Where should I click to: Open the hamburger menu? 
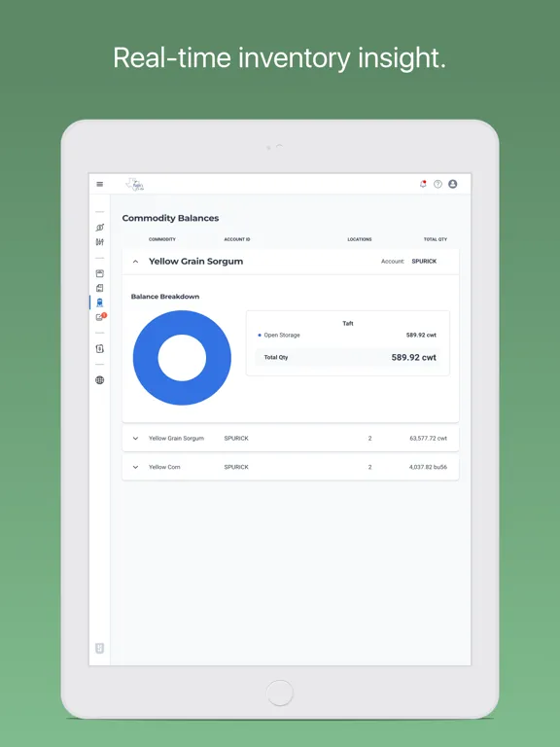(x=99, y=184)
